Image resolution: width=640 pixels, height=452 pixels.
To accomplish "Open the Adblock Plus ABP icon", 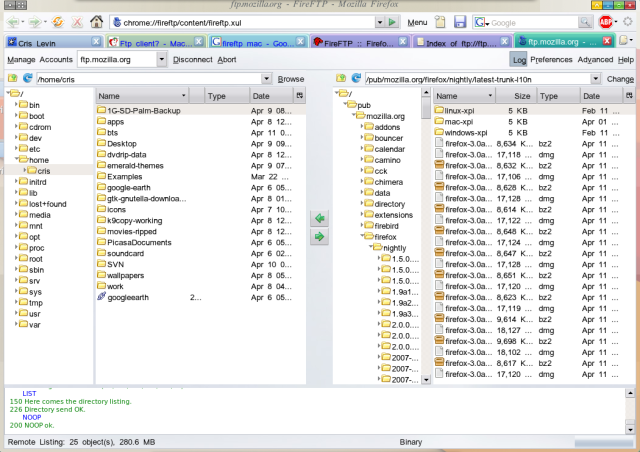I will click(x=605, y=22).
